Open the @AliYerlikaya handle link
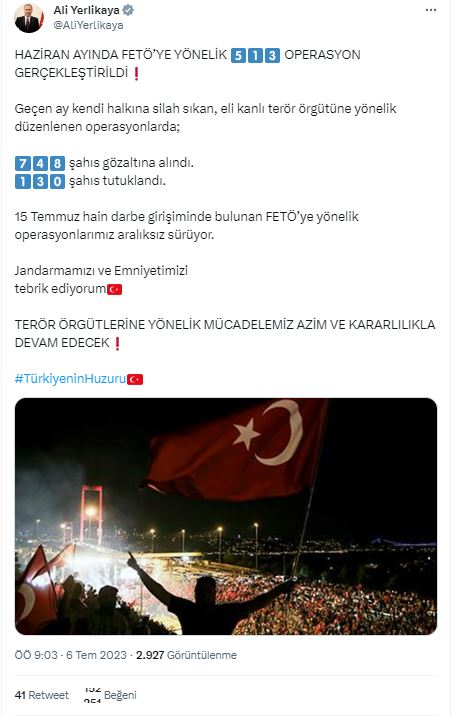This screenshot has width=453, height=716. [x=88, y=25]
